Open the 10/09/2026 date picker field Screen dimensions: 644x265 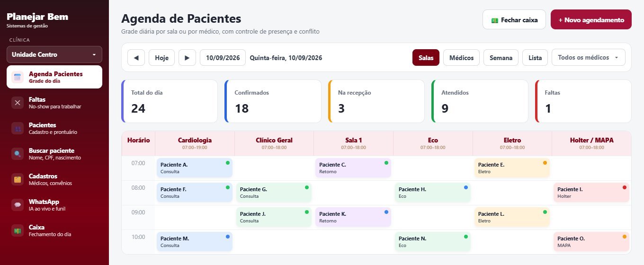click(223, 58)
